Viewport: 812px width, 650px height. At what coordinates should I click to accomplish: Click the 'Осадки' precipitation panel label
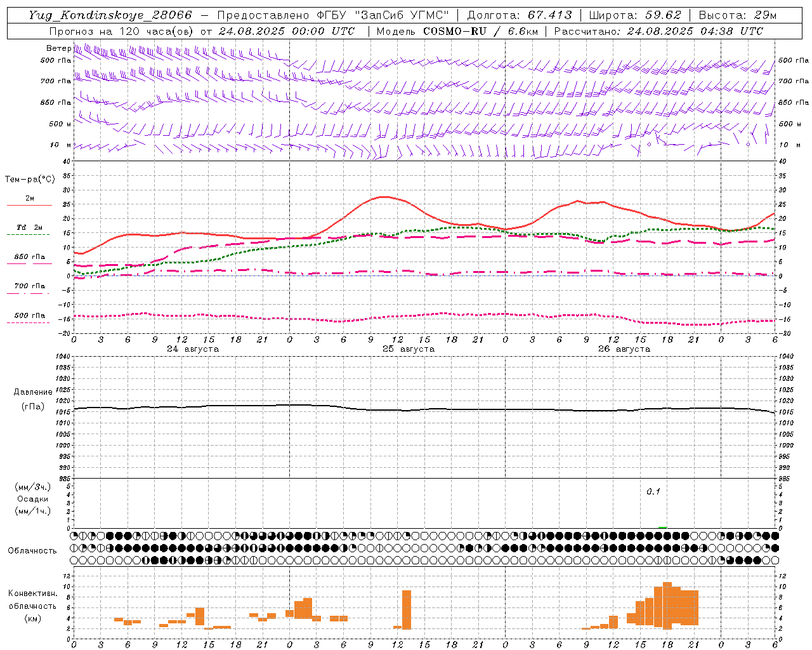(33, 499)
